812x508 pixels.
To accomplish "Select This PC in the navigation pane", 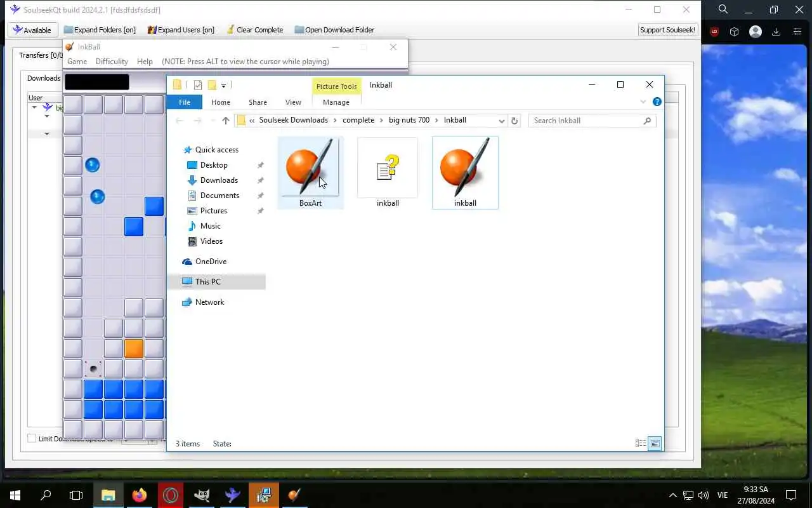I will [x=208, y=282].
